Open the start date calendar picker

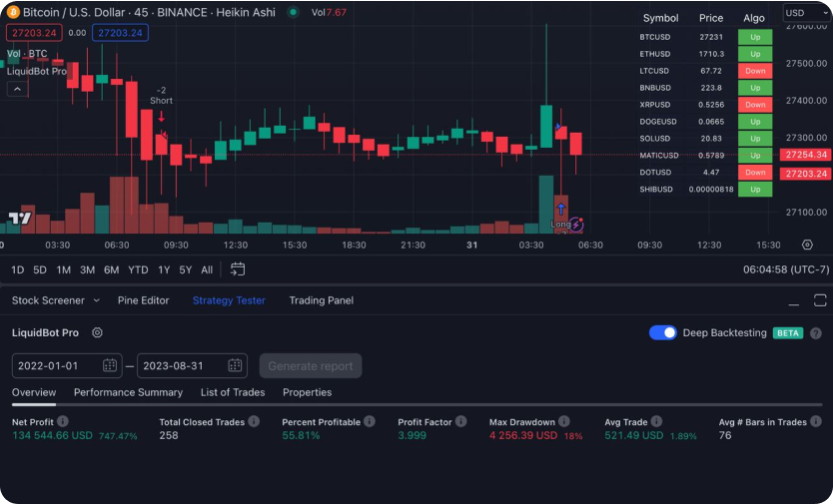click(x=110, y=365)
